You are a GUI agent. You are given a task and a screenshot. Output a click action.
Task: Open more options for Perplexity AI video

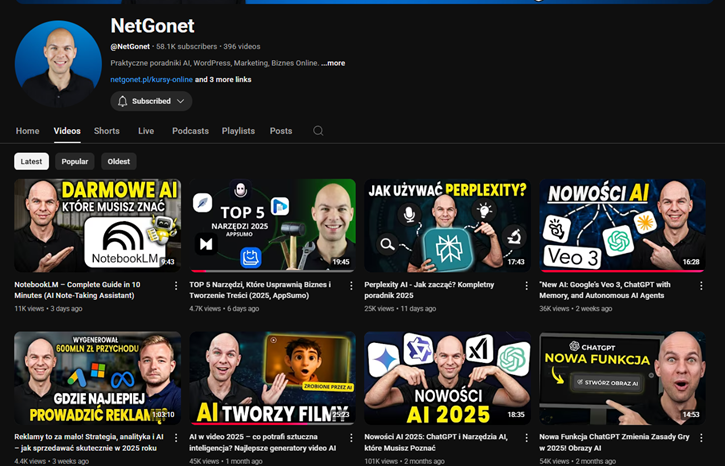tap(526, 286)
